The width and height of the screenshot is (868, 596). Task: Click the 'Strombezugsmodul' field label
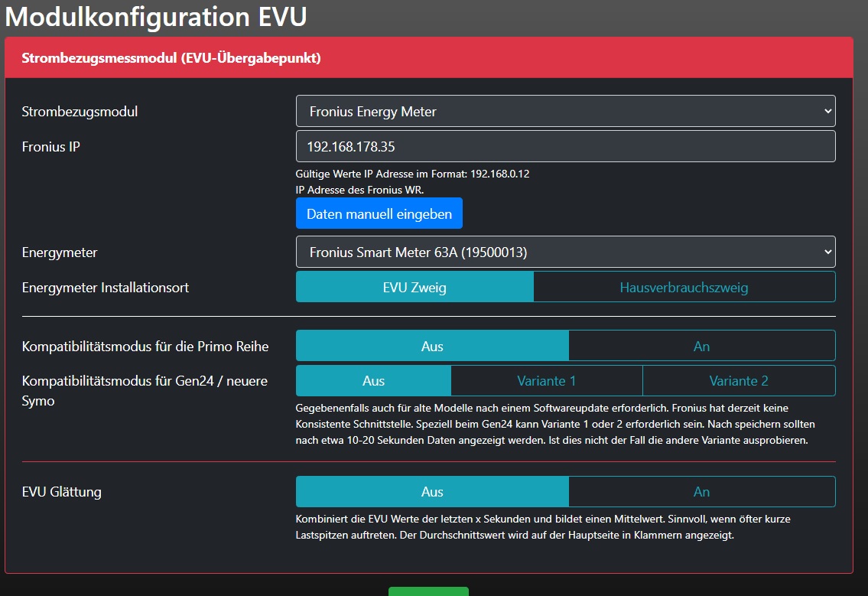80,112
